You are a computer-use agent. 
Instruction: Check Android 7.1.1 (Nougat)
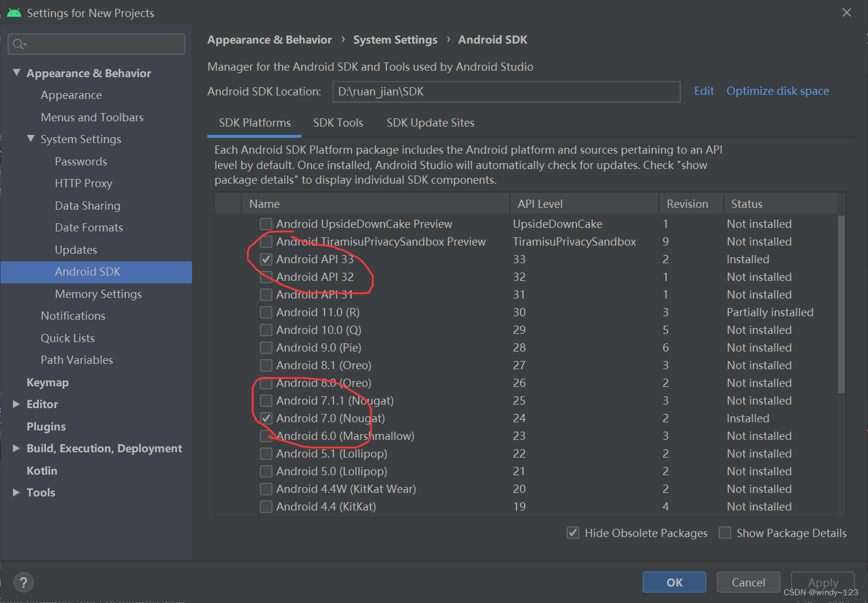point(266,400)
